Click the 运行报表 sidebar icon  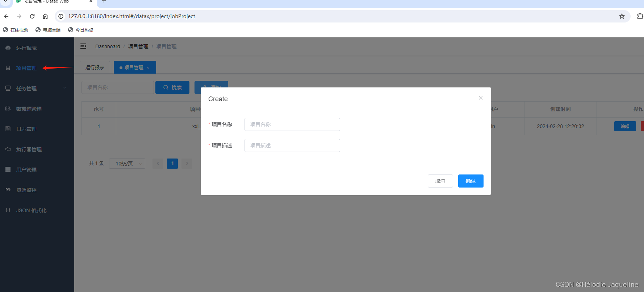pos(8,48)
